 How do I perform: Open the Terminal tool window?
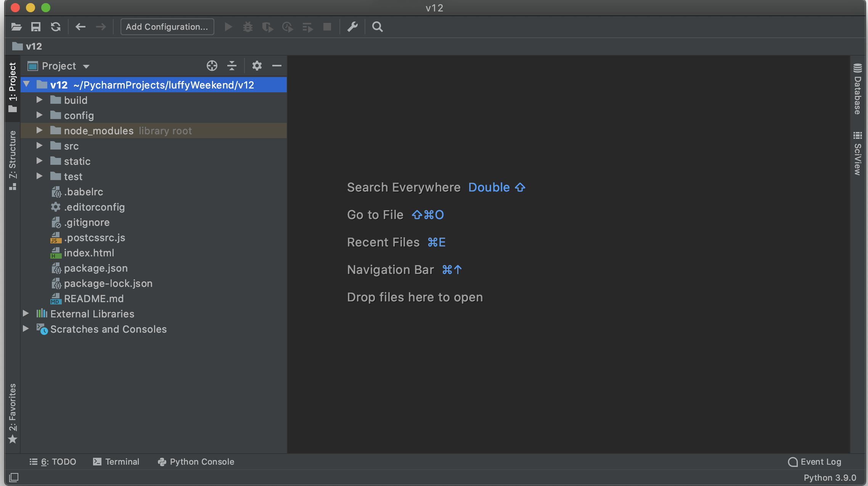(x=116, y=462)
